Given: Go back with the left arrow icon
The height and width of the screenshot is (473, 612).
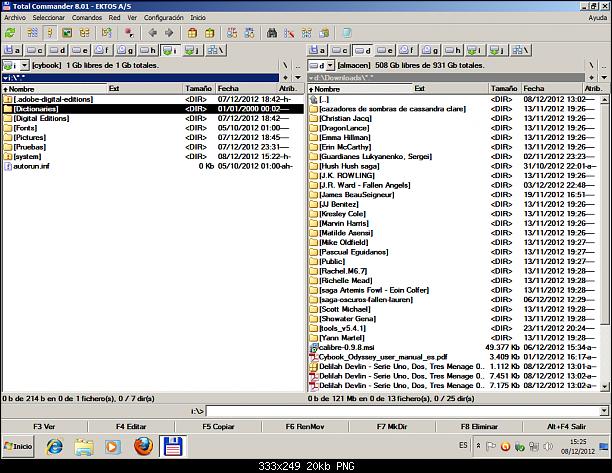Looking at the screenshot, I should (x=152, y=33).
